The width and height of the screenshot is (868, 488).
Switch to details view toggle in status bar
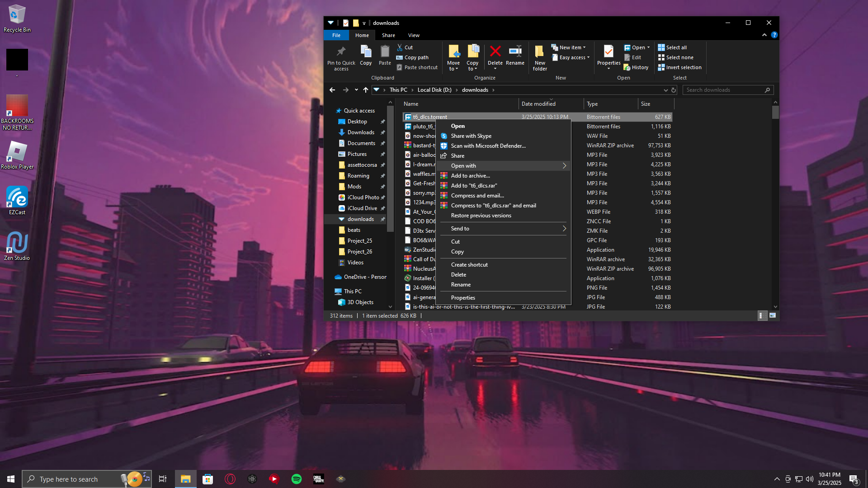761,315
